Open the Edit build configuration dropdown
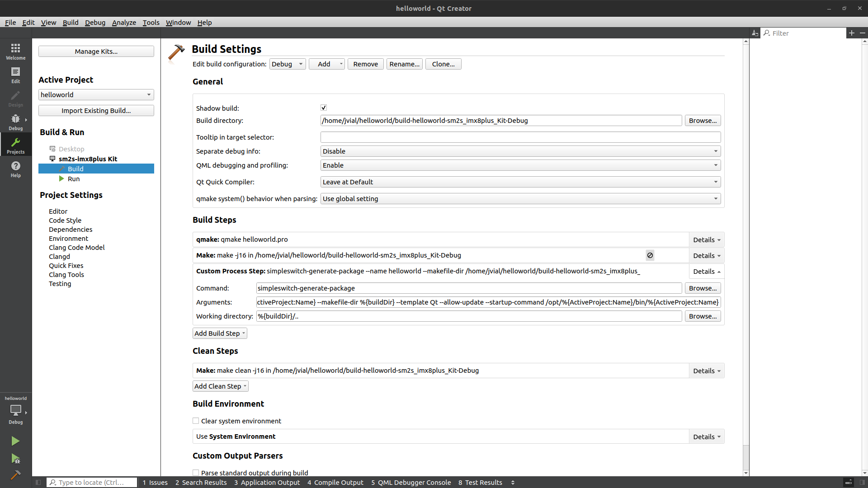 point(287,64)
